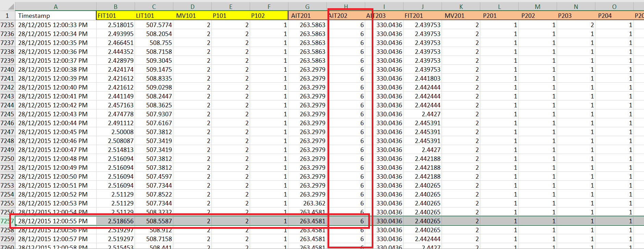Click FIT101 value 2.466451
The width and height of the screenshot is (644, 249).
click(115, 43)
